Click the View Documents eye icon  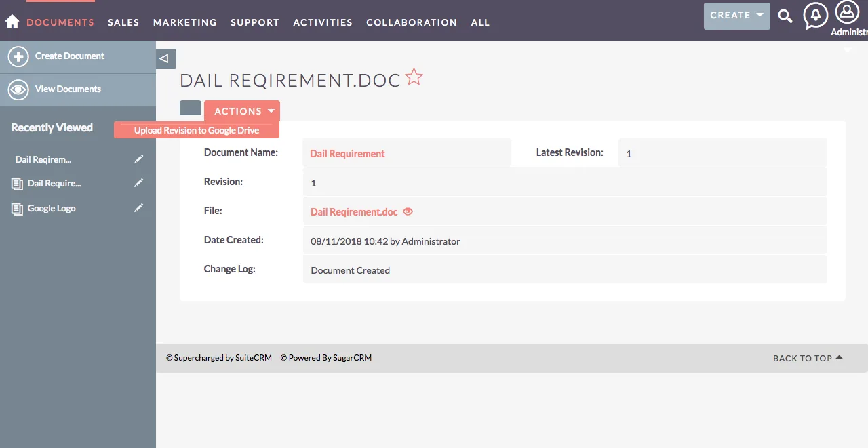(18, 89)
